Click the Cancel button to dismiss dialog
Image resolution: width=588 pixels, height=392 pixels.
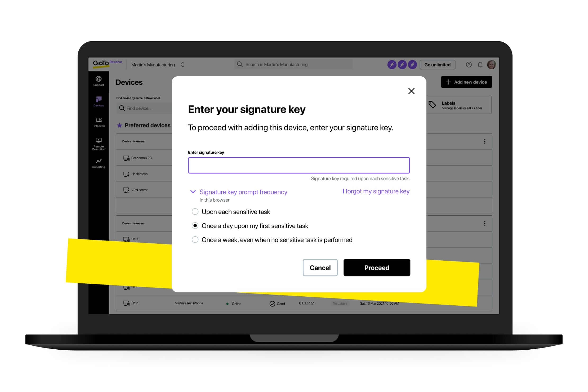(320, 267)
